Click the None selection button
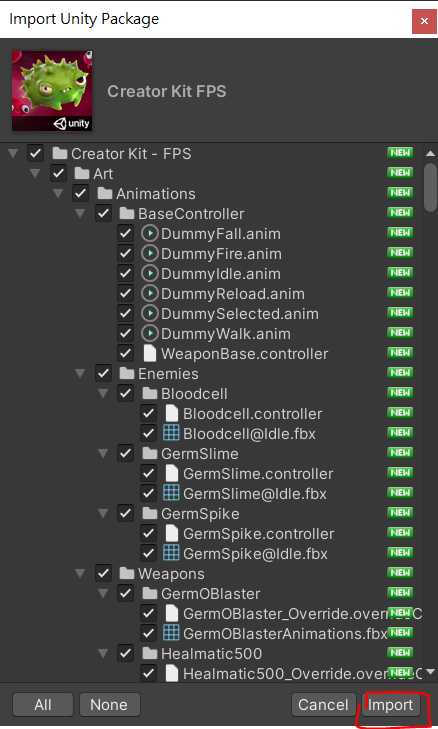 point(110,705)
